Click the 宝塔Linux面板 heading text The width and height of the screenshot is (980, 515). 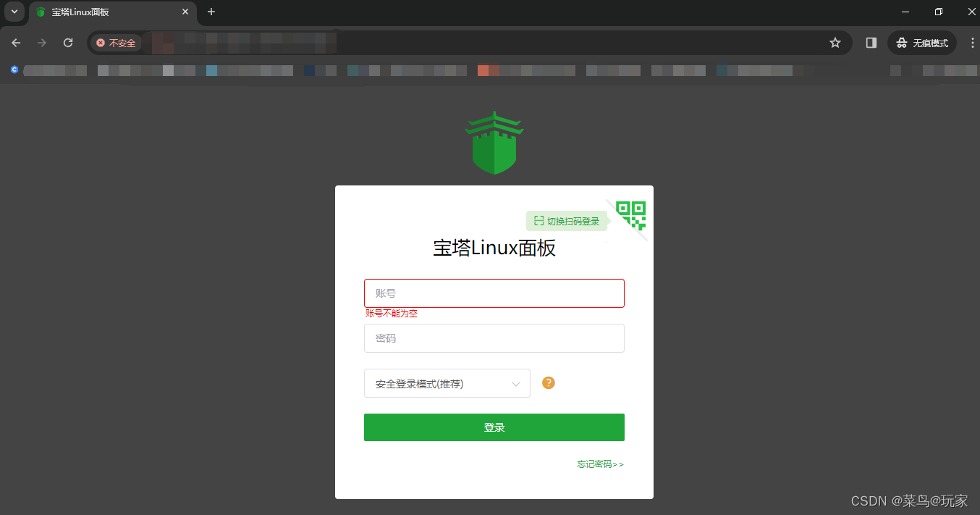[x=494, y=248]
